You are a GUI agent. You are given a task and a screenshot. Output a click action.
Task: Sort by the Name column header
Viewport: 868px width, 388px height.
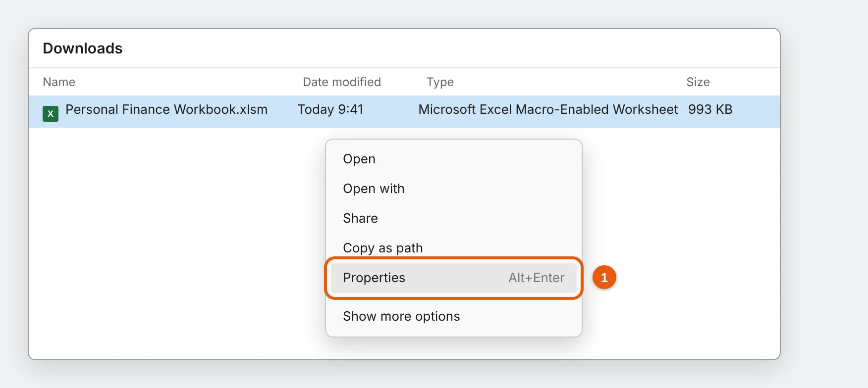59,82
